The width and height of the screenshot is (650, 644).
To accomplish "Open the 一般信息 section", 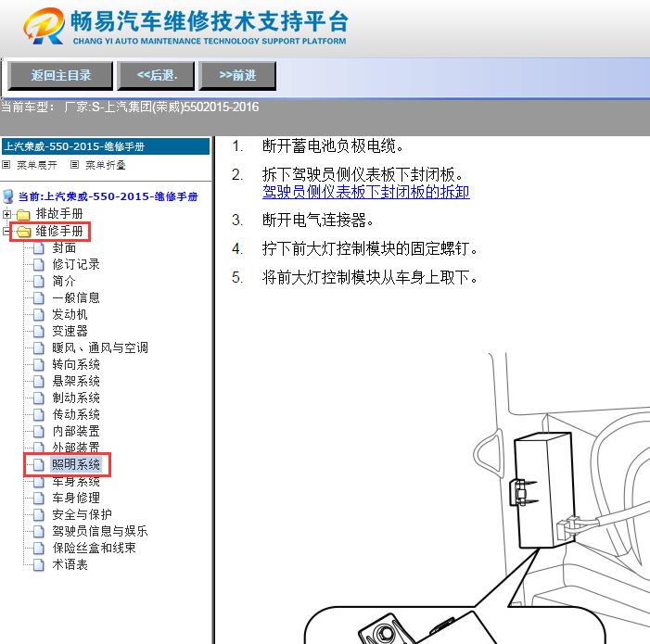I will click(76, 297).
